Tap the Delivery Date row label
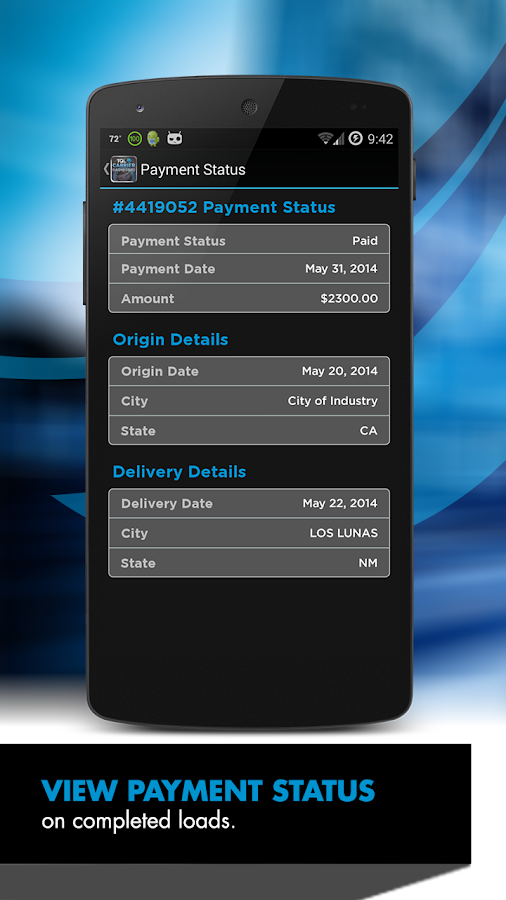The width and height of the screenshot is (506, 900). [x=166, y=503]
